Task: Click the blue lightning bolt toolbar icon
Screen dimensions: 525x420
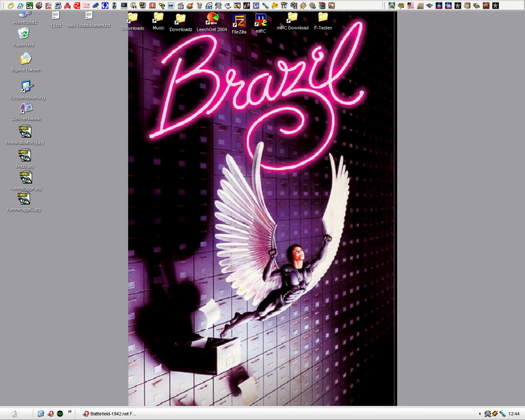Action: coord(105,5)
